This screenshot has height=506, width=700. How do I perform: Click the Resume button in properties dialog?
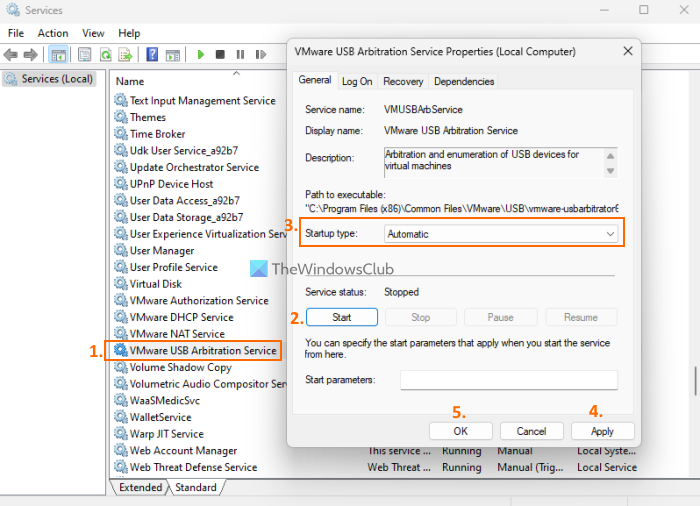pyautogui.click(x=581, y=317)
